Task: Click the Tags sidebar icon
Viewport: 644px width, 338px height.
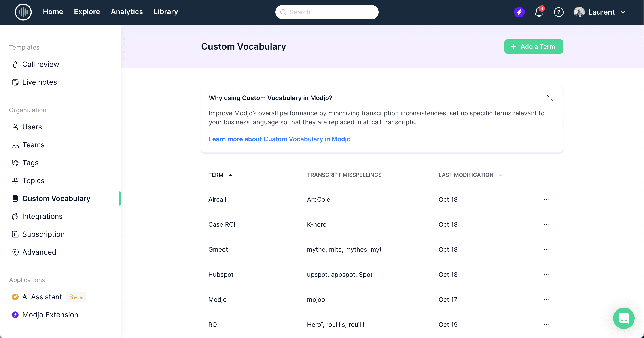Action: (x=15, y=163)
